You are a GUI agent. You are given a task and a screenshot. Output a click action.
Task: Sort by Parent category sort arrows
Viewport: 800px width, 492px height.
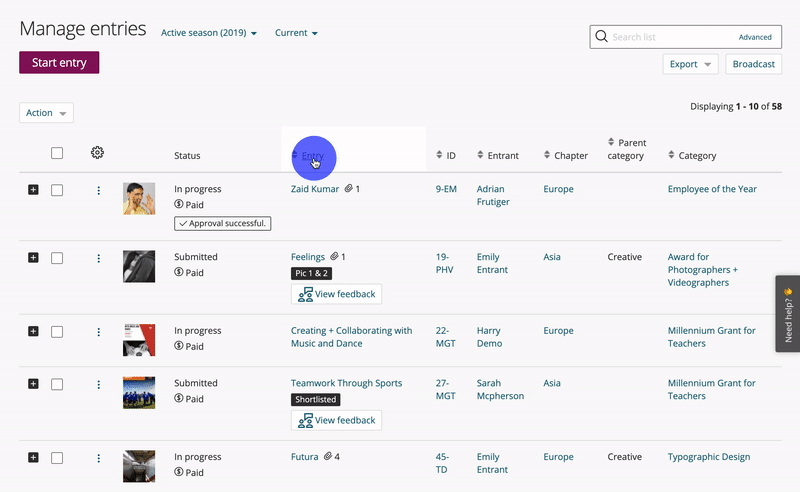611,142
